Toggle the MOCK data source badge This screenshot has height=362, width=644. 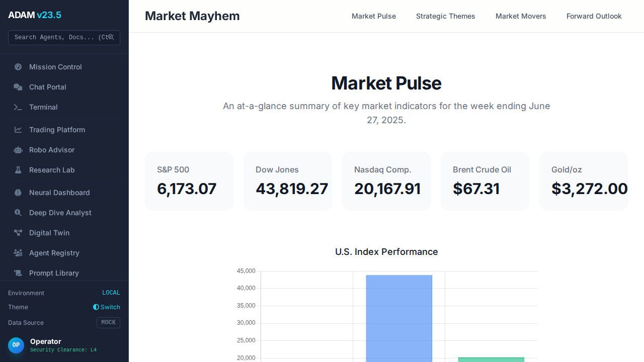pos(108,323)
